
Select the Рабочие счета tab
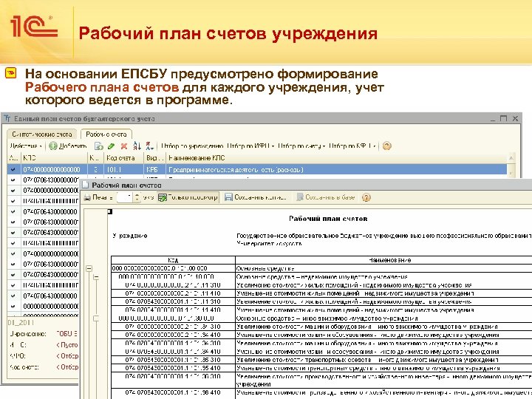pyautogui.click(x=106, y=134)
